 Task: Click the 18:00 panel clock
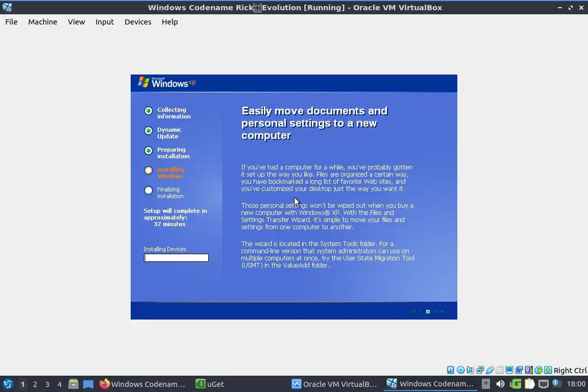pos(576,384)
